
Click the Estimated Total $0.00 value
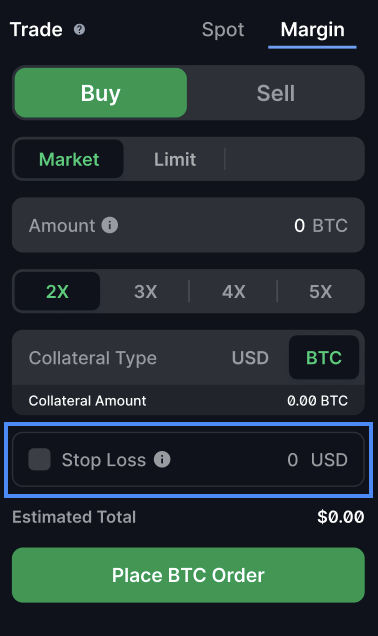point(341,517)
